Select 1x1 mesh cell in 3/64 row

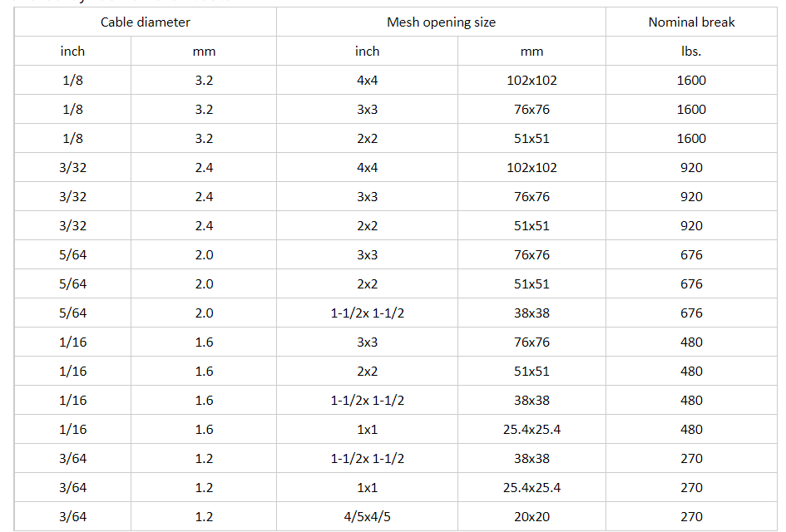(x=367, y=488)
